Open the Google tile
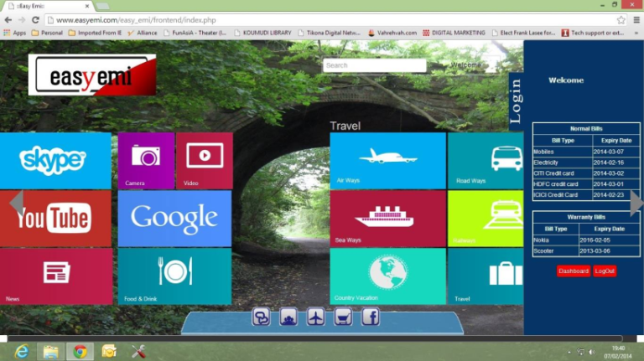 point(174,219)
